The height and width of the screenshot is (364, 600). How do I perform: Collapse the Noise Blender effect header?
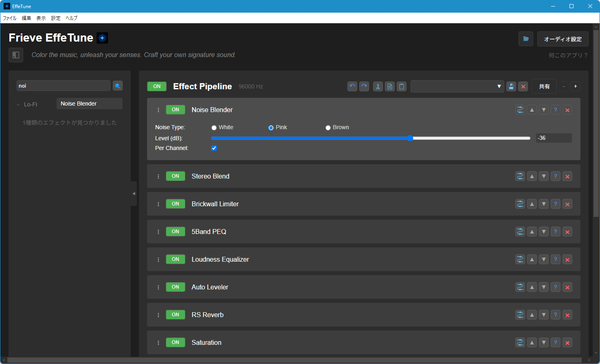coord(212,110)
